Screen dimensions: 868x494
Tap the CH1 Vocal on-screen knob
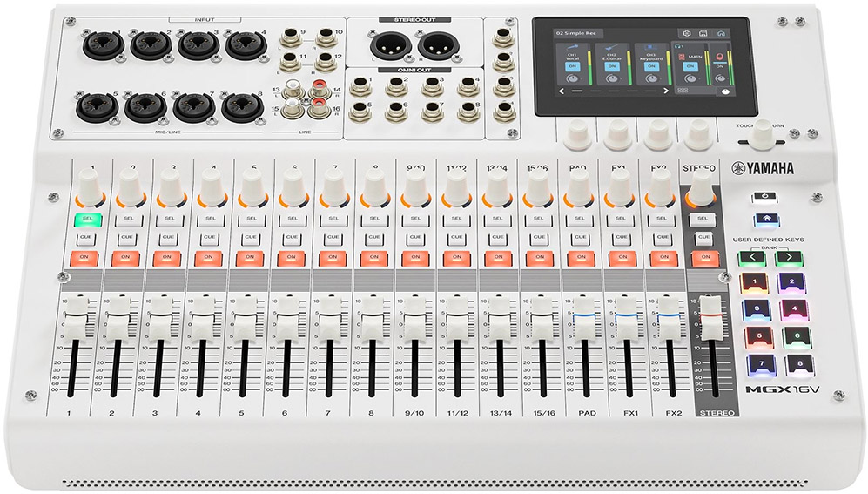[572, 78]
